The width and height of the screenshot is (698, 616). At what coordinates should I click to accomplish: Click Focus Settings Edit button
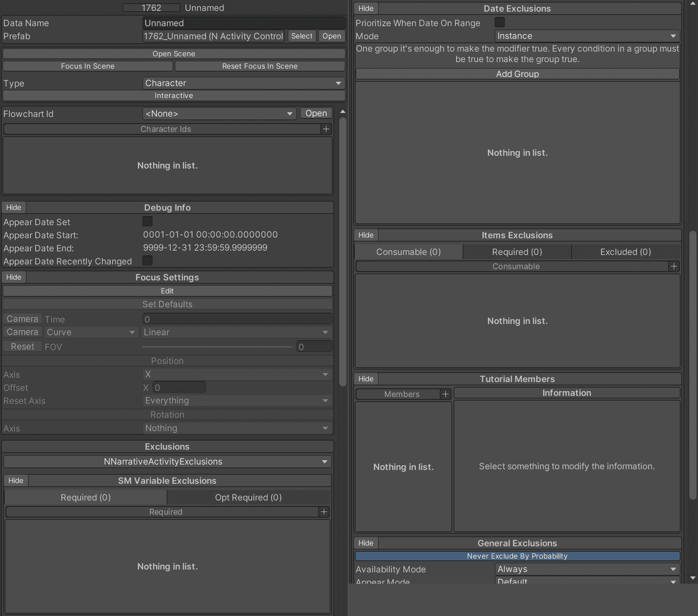click(x=167, y=291)
